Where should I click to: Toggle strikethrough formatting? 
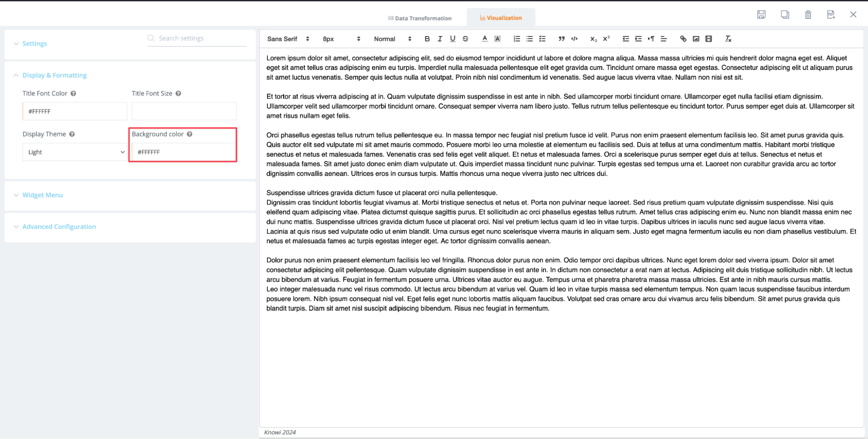coord(465,39)
